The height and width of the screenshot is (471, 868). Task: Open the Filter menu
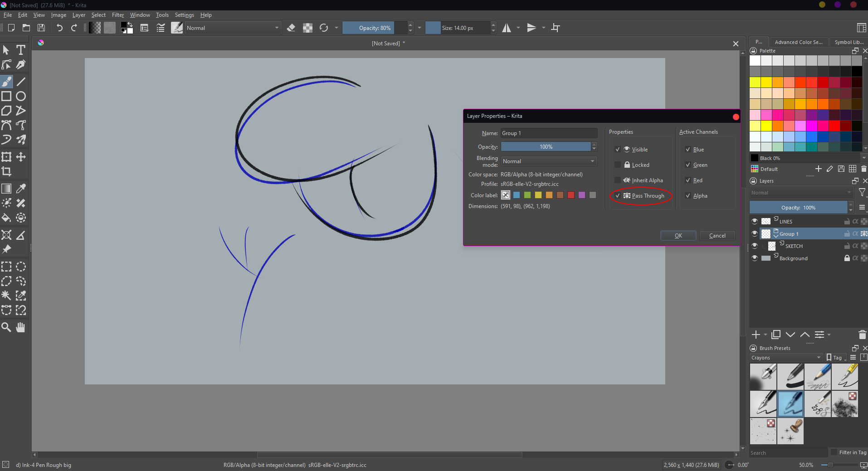click(x=117, y=15)
